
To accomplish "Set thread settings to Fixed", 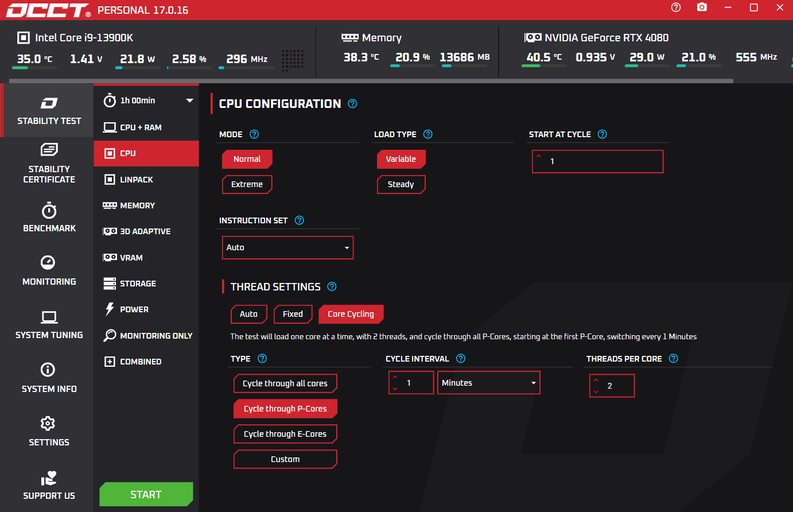I will point(293,314).
